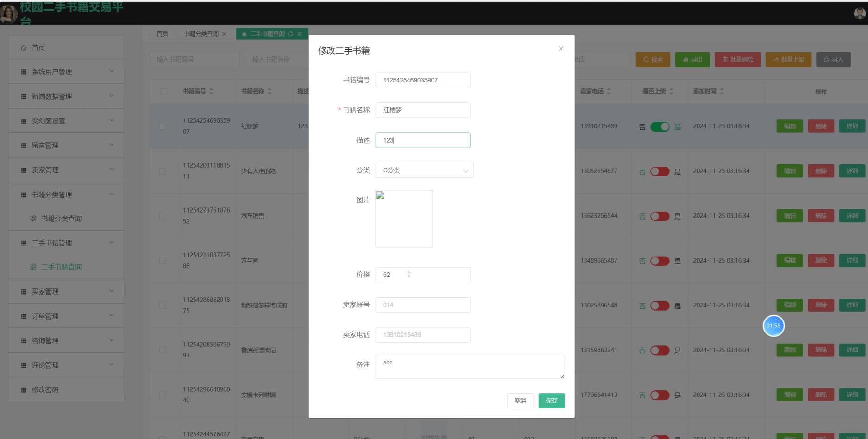Image resolution: width=868 pixels, height=439 pixels.
Task: Check the select-all checkbox in the table header
Action: coord(163,91)
